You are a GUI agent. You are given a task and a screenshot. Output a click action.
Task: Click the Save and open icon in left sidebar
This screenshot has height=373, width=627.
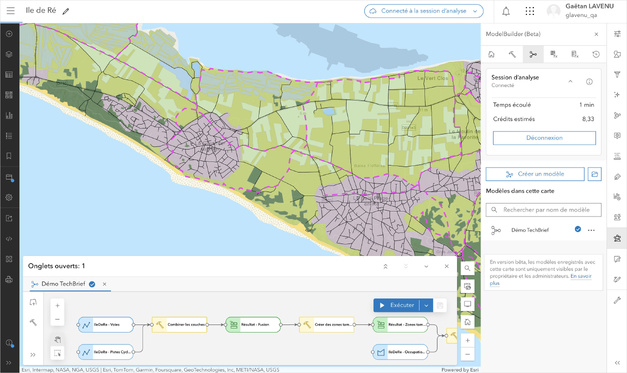point(9,178)
